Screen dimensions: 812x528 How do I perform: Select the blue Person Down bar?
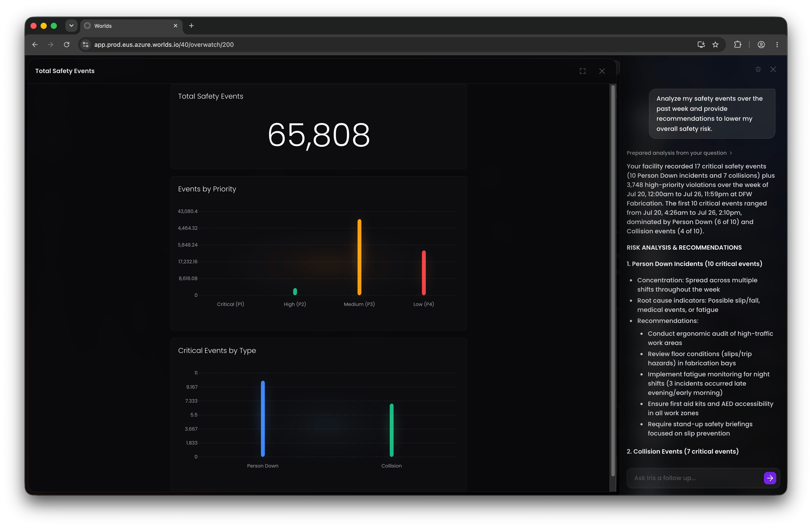point(263,419)
